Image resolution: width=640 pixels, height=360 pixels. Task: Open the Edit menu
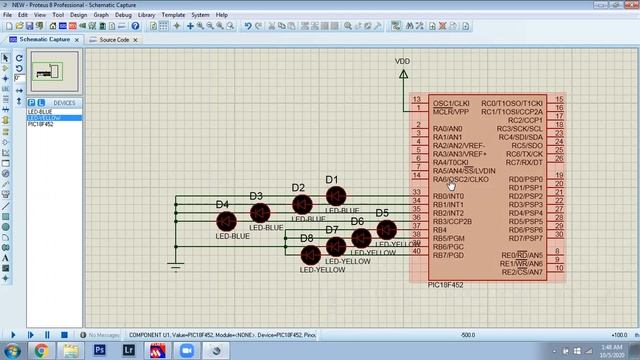coord(22,15)
